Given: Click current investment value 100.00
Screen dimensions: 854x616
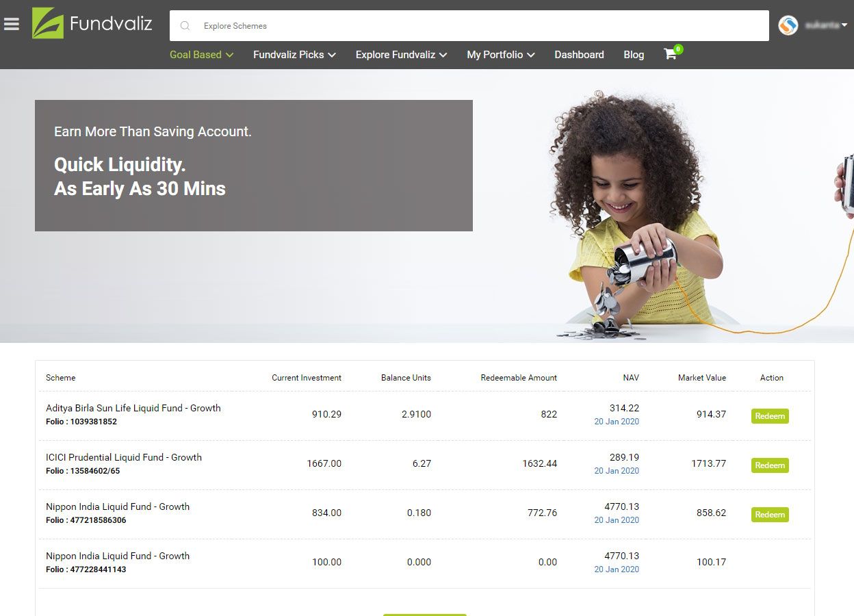Looking at the screenshot, I should [326, 562].
